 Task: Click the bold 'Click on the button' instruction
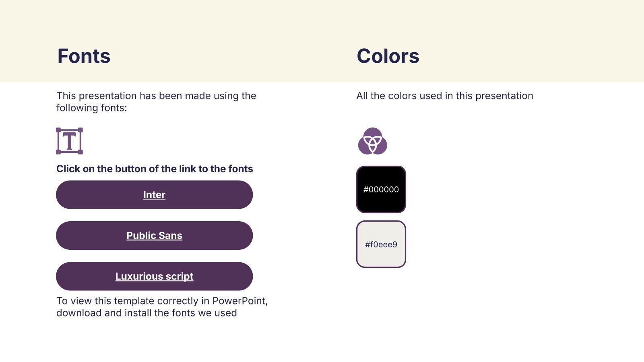click(154, 169)
